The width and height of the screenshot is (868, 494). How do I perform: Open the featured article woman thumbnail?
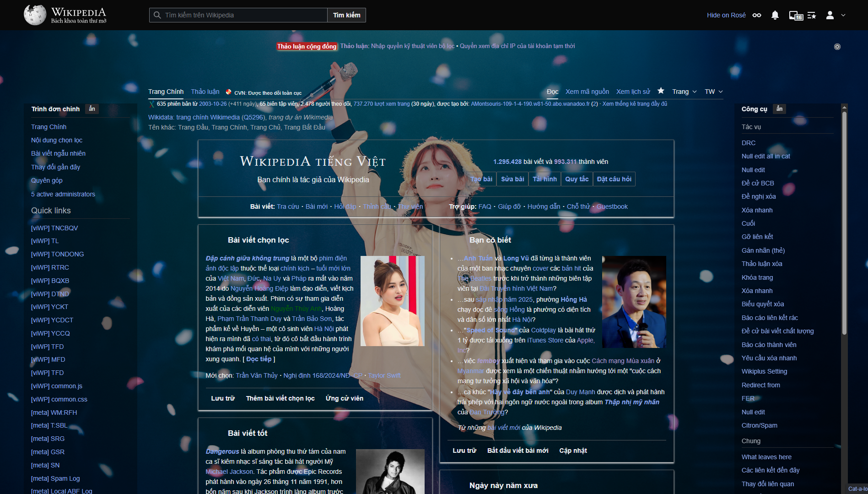click(x=393, y=301)
